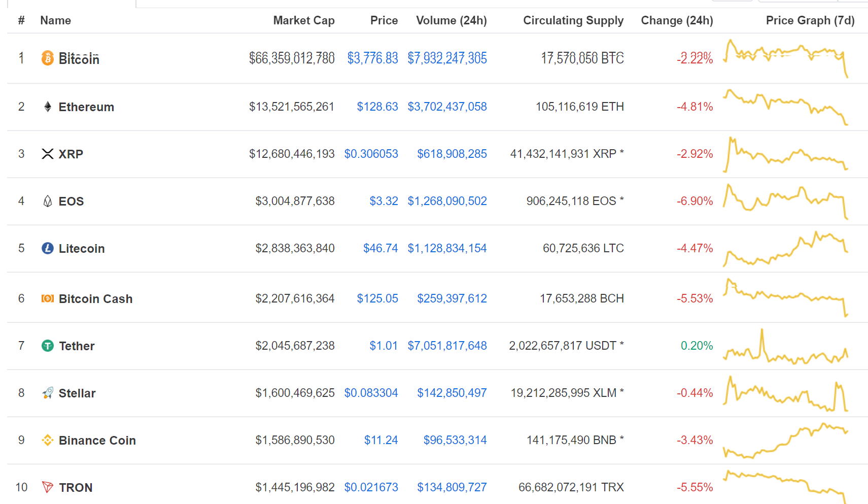Click the Price Graph (7d) column header
Screen dimensions: 868x504
810,20
